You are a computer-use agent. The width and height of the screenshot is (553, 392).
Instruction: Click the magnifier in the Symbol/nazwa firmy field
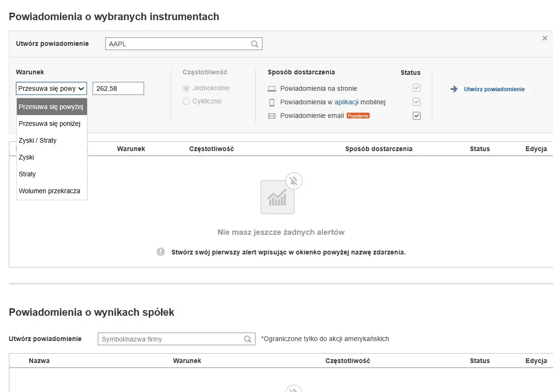[x=247, y=338]
